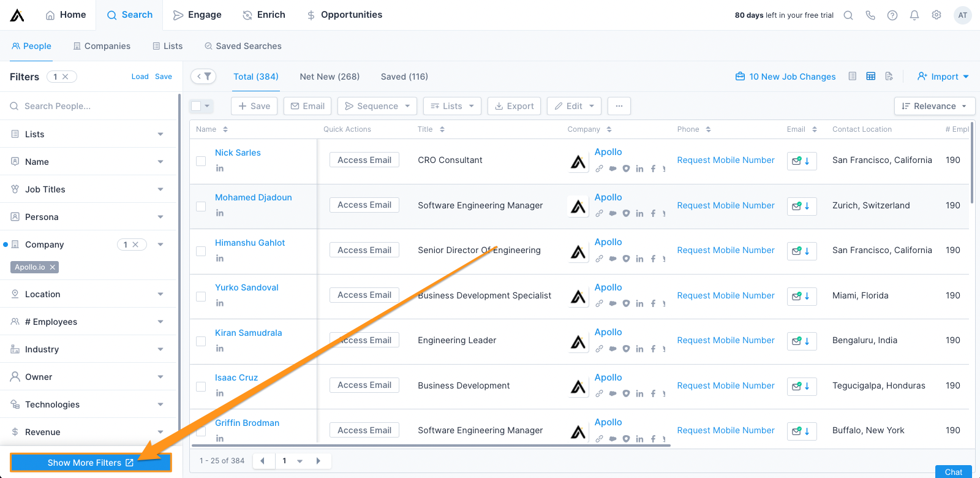Open the Chat widget
The width and height of the screenshot is (980, 478).
pyautogui.click(x=954, y=472)
